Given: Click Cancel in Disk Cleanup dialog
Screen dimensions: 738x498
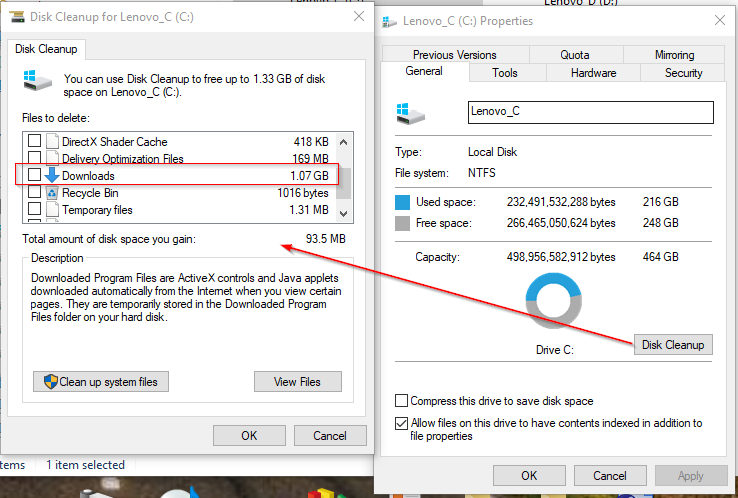Looking at the screenshot, I should click(330, 435).
